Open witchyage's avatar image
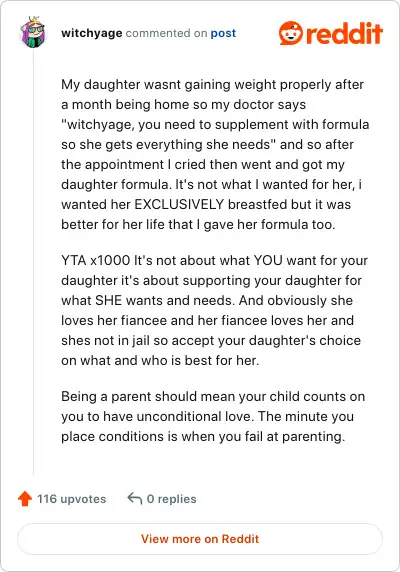 coord(33,32)
